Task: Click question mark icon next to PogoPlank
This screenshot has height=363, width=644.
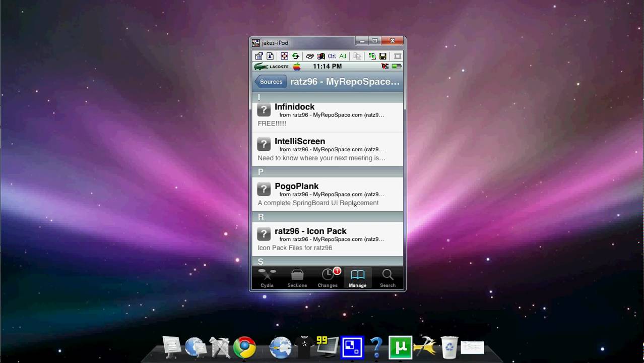Action: [x=264, y=189]
